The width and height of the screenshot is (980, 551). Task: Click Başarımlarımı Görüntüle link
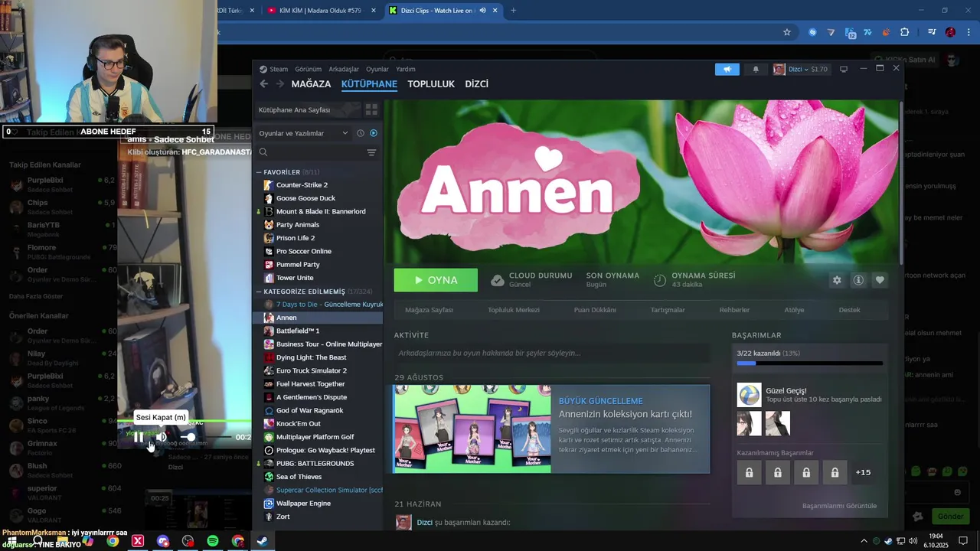point(839,506)
